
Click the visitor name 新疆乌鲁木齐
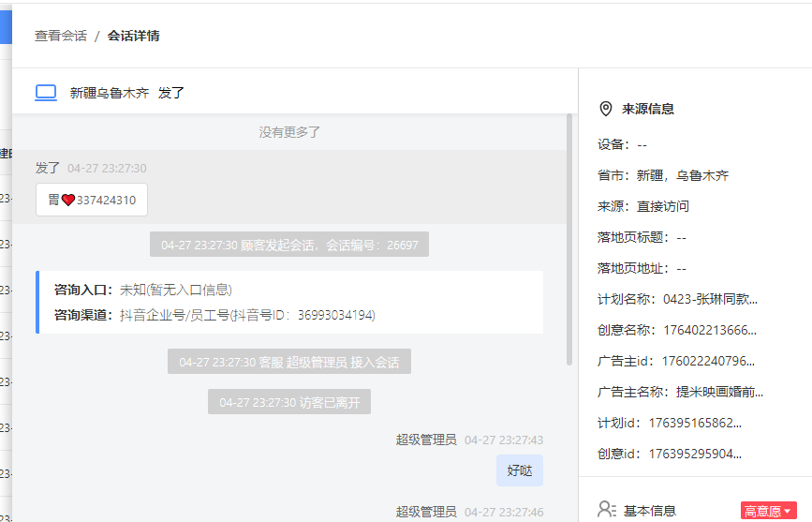[x=110, y=93]
